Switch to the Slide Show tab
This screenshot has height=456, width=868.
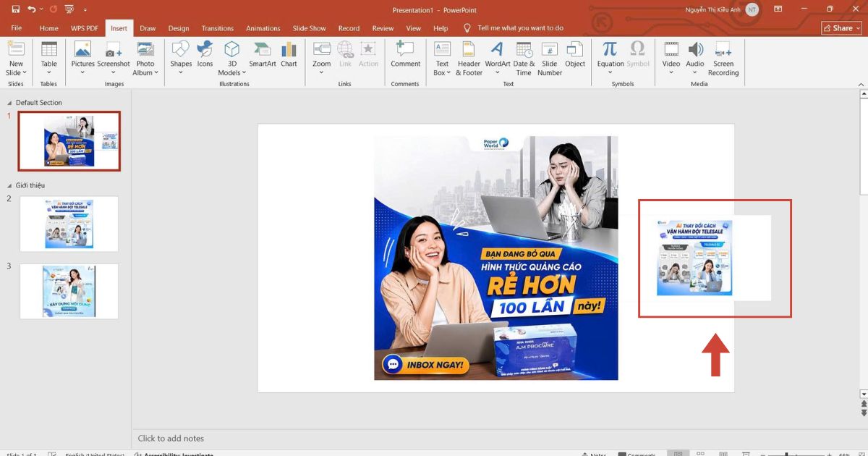[309, 28]
